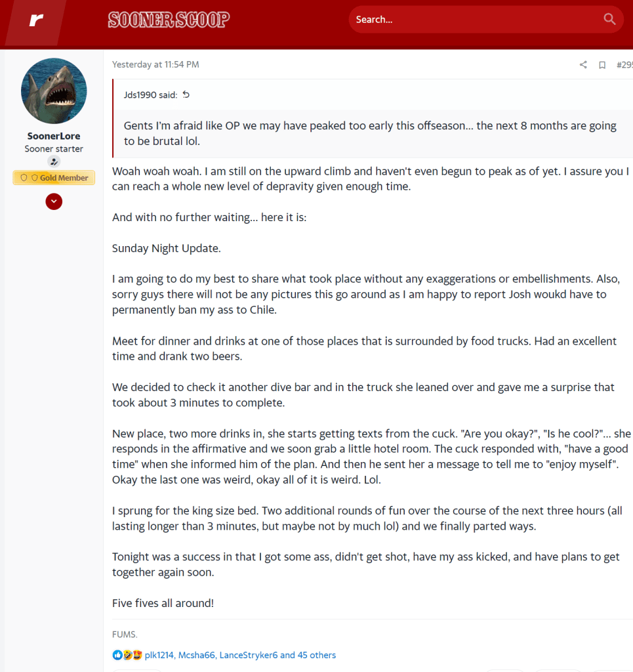Click the share post icon

point(583,65)
